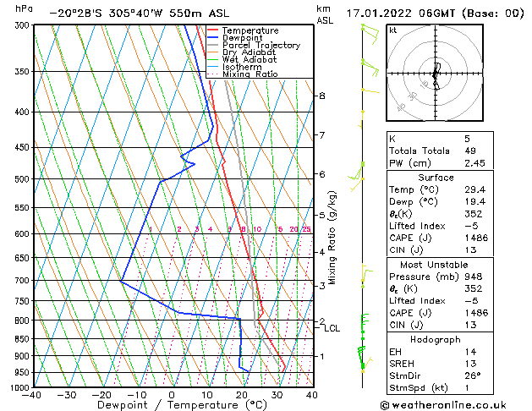The image size is (532, 411).
Task: Click the Totals Totals value '49'
Action: pos(470,151)
